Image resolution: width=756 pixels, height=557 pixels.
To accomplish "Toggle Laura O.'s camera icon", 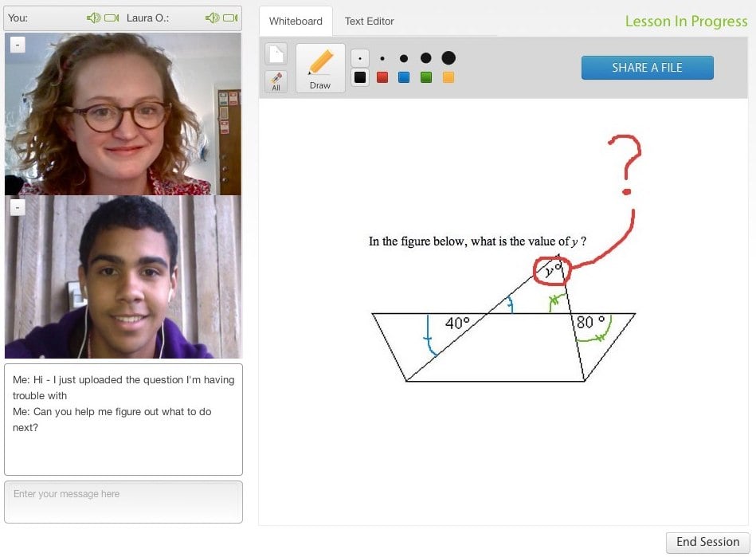I will coord(230,18).
